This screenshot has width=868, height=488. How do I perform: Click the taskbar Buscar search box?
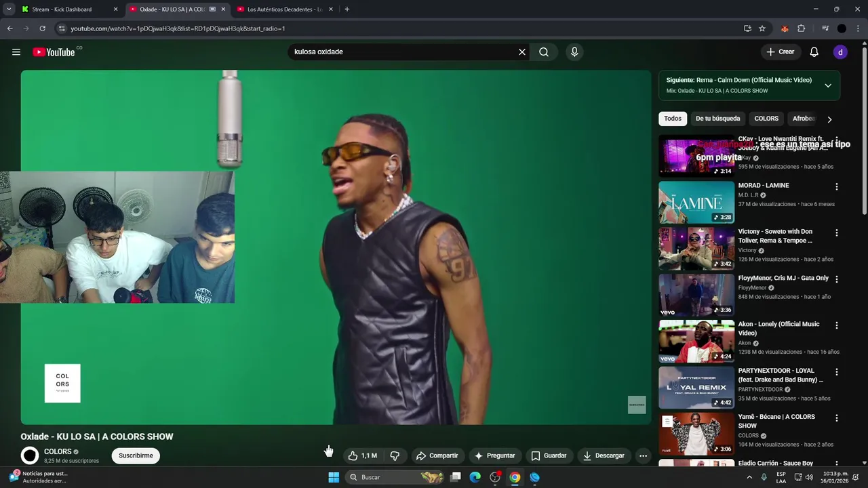tap(395, 477)
